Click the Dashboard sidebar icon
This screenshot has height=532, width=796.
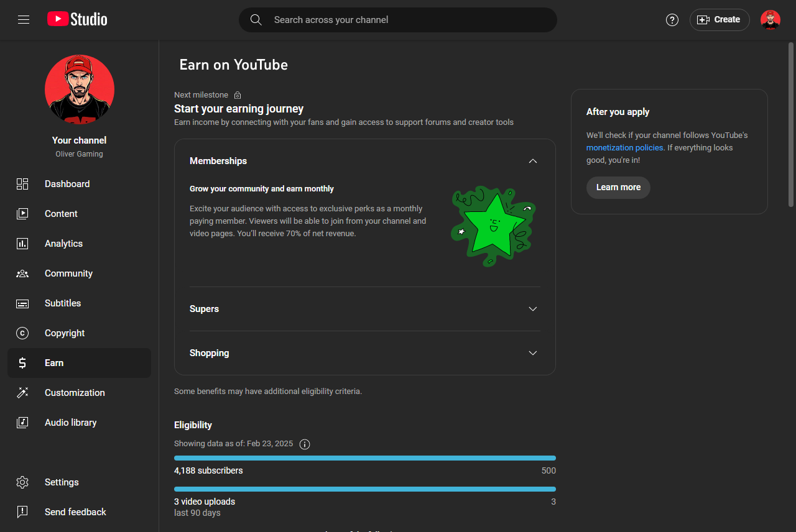[x=22, y=184]
